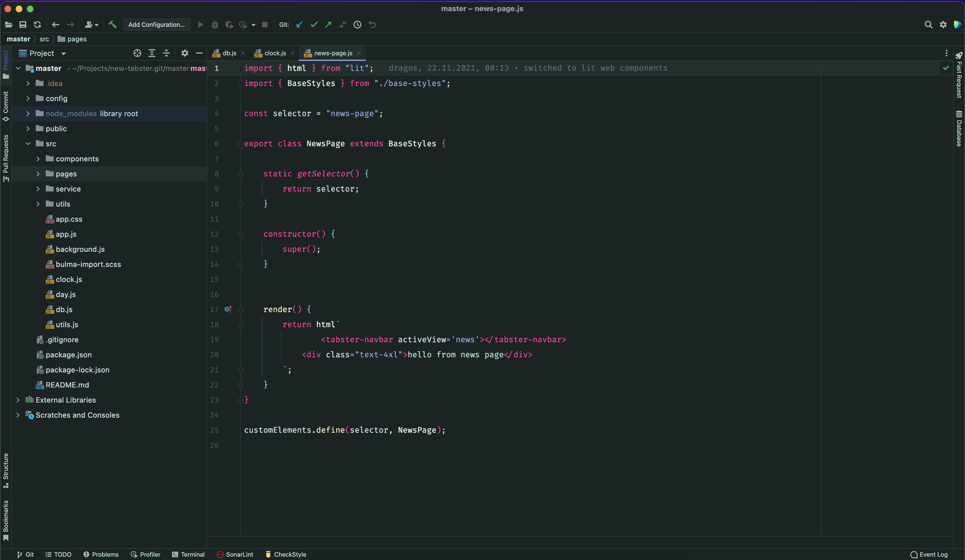Run with coverage using the shield icon
Screen dimensions: 965x560
click(x=229, y=25)
